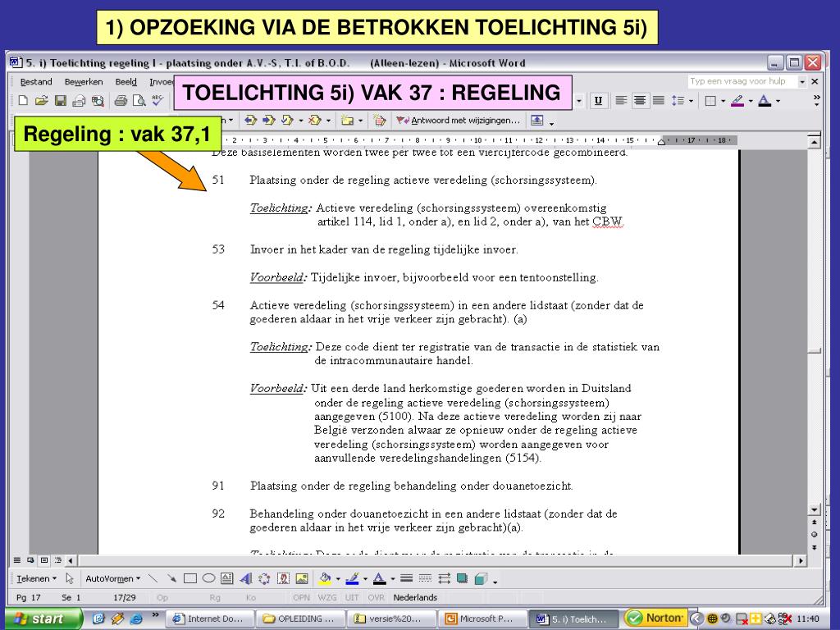
Task: Switch to Print Layout view button
Action: 44,560
